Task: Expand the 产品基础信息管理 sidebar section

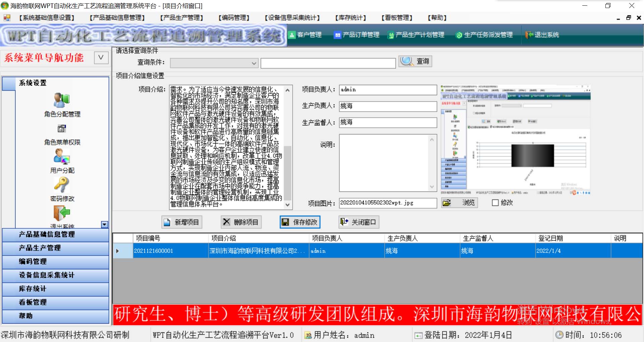Action: point(56,234)
